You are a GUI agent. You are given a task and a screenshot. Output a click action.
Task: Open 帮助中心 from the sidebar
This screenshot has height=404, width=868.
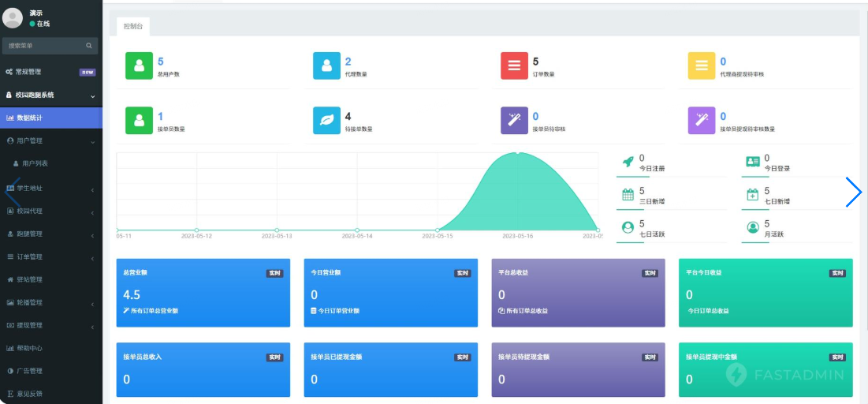(x=29, y=348)
